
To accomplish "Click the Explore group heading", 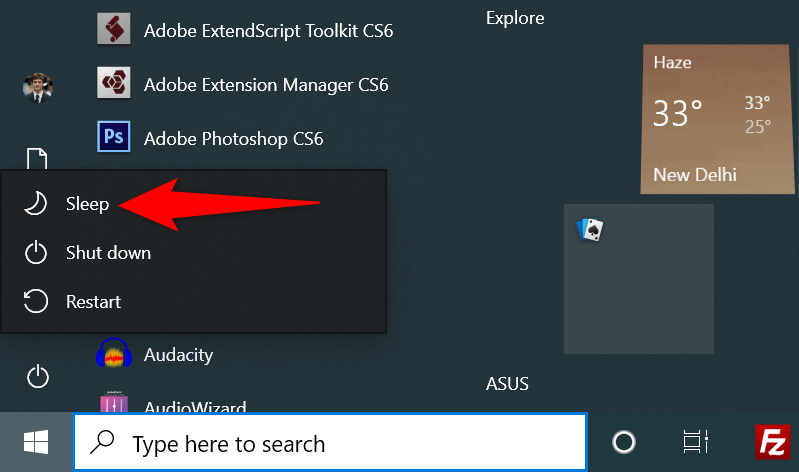I will (x=514, y=18).
